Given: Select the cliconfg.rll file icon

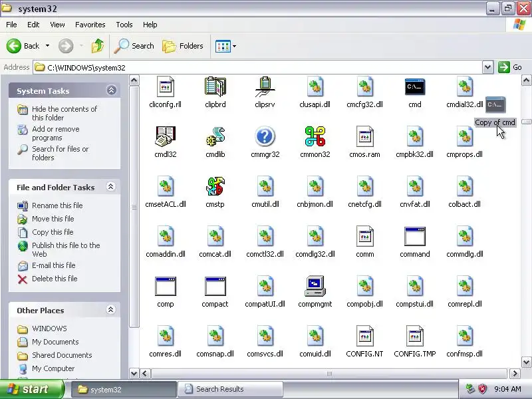Looking at the screenshot, I should click(x=165, y=86).
